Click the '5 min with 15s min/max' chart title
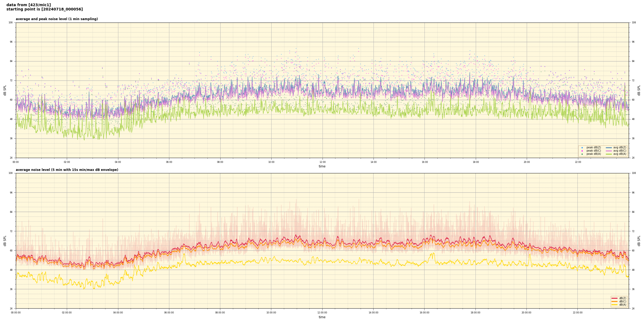Screen dimensions: 644x322 coord(67,170)
